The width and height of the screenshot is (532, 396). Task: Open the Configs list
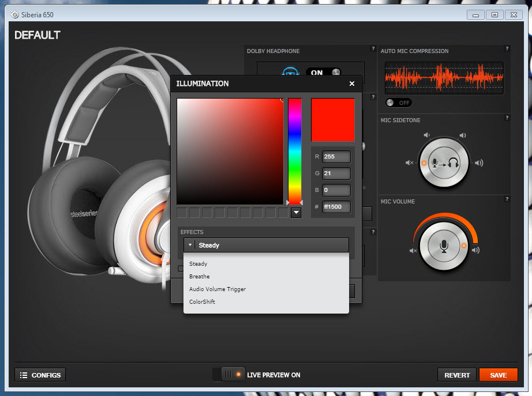coord(40,375)
